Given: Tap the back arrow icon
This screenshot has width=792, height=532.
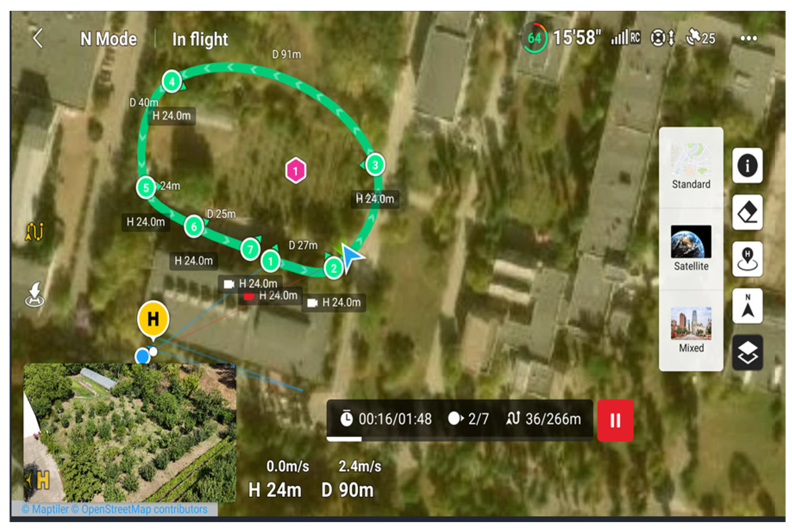Looking at the screenshot, I should [x=38, y=38].
